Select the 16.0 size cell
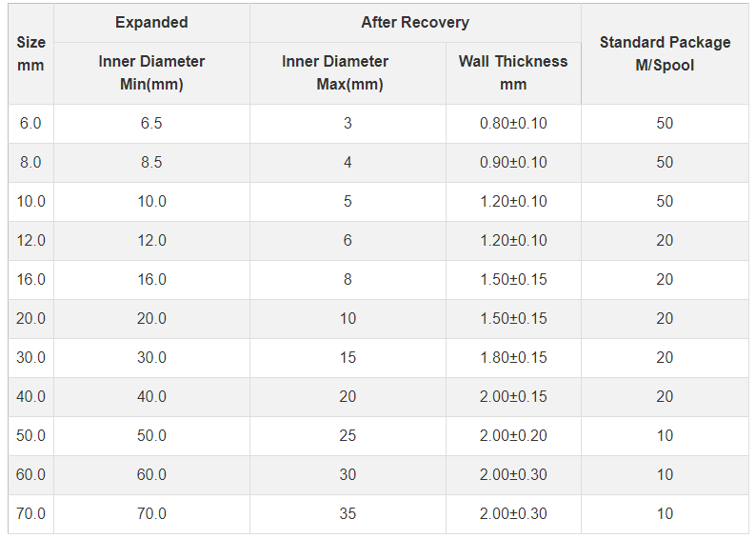756x539 pixels. pos(30,280)
